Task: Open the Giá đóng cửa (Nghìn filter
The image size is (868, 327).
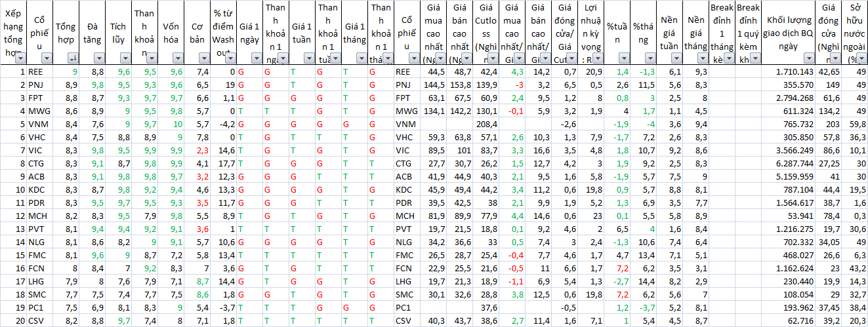Action: point(835,59)
